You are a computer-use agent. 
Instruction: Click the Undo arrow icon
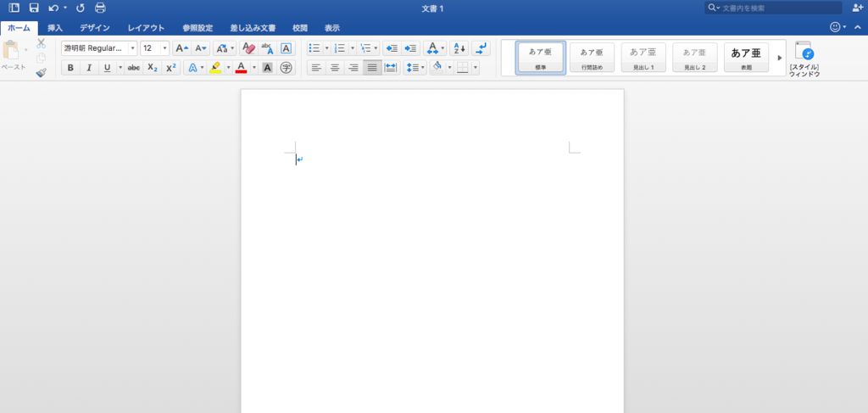(53, 8)
